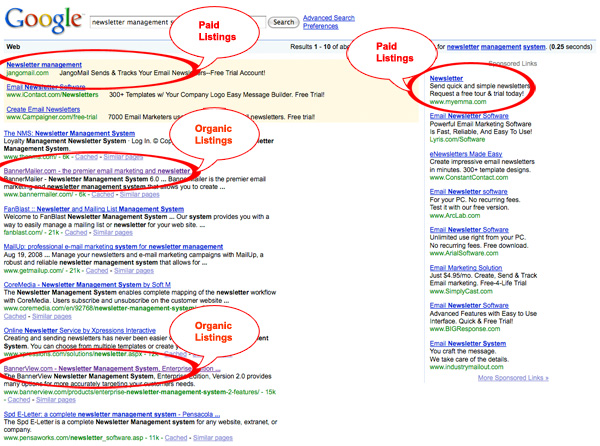Open 'Online Newsletter Service by Xpressions Interactive'
The image size is (600, 446).
pyautogui.click(x=80, y=330)
